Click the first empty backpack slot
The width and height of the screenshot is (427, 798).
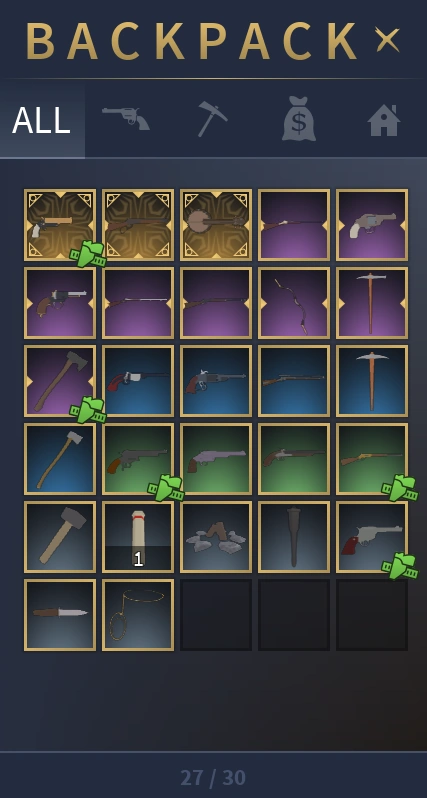tap(216, 615)
